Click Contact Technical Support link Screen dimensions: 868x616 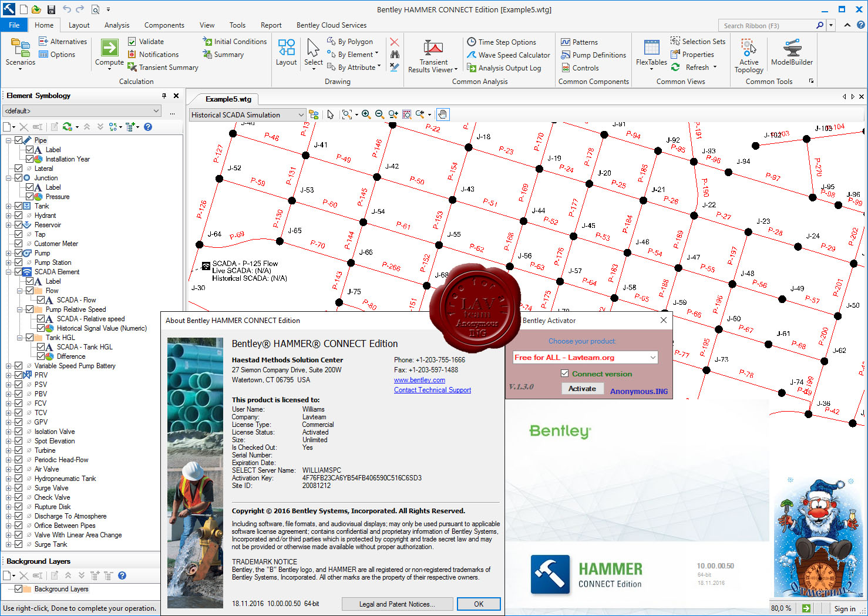[x=432, y=390]
